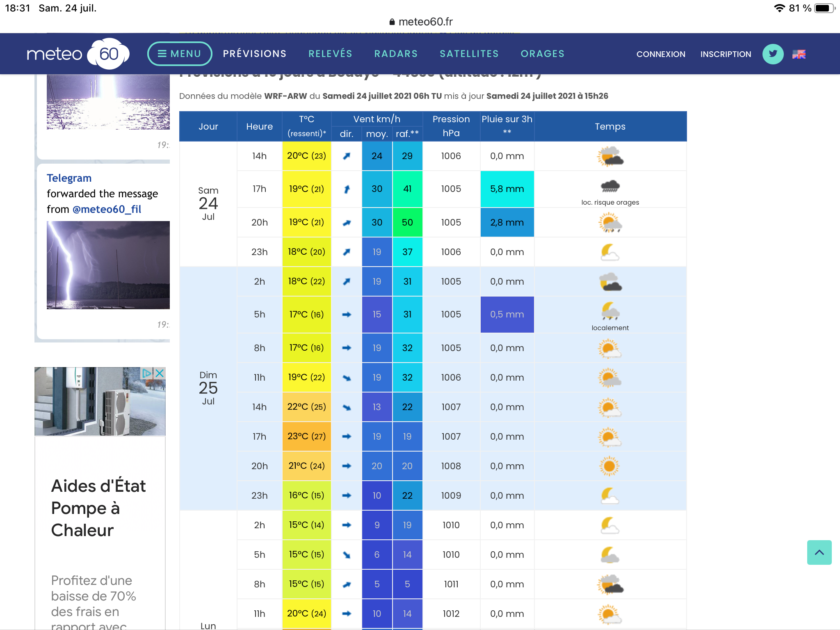The height and width of the screenshot is (630, 840).
Task: Click the CONNEXION link
Action: coord(661,54)
